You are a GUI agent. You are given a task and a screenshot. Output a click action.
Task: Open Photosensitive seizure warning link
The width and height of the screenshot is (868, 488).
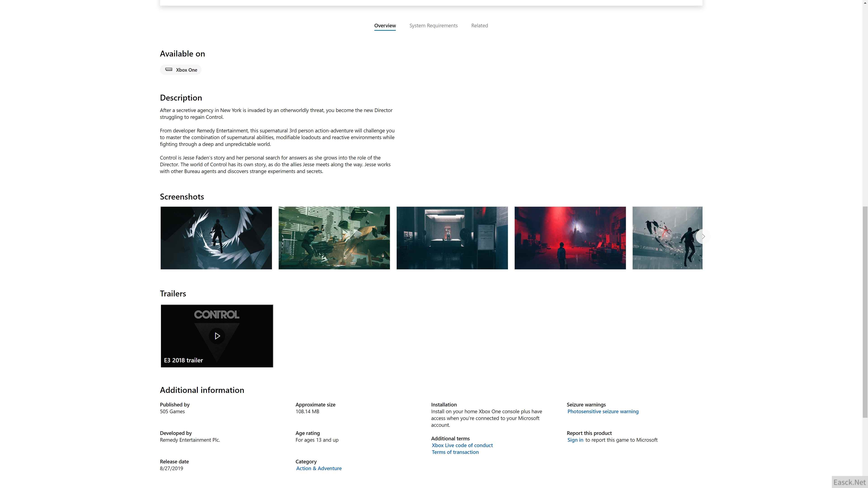603,411
